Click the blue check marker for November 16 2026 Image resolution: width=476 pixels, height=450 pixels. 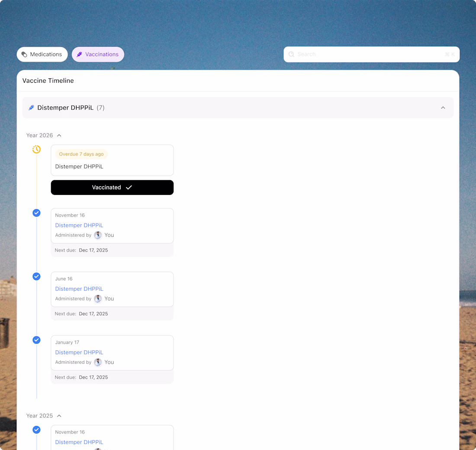[x=36, y=213]
